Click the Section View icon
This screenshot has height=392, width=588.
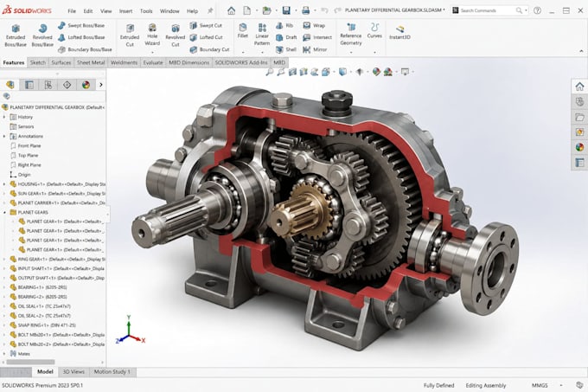click(x=304, y=72)
